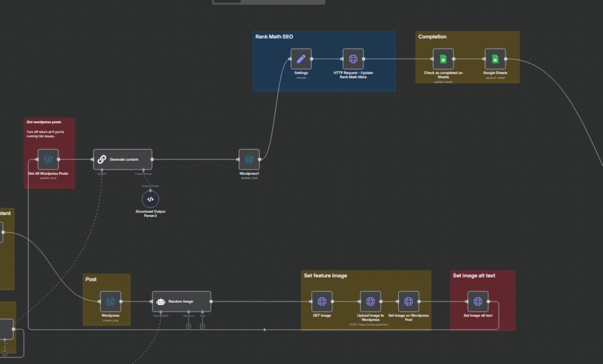Select the Post sticky note title
Screen dimensions: 603x364
pos(91,279)
